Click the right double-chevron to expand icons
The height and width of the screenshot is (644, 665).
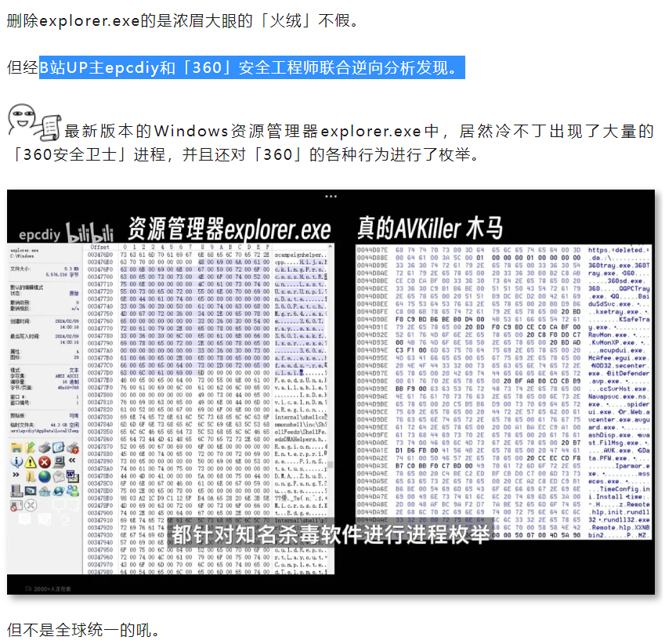point(16,474)
